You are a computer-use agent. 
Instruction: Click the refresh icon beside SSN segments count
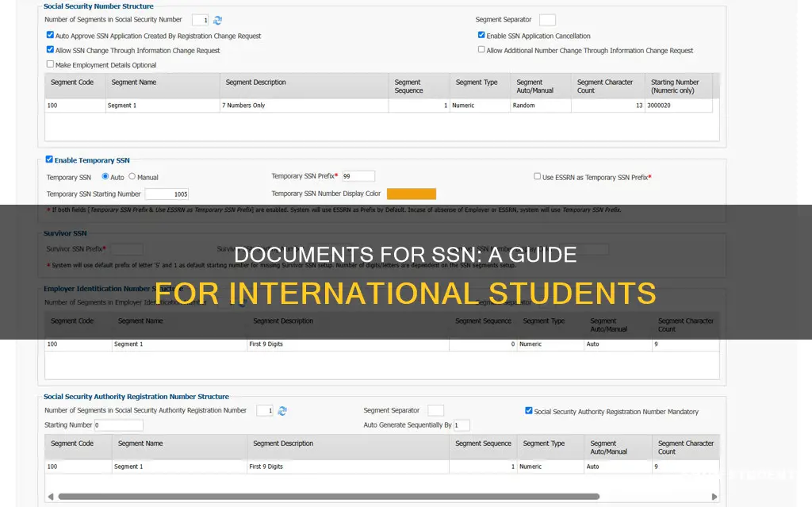pyautogui.click(x=217, y=20)
